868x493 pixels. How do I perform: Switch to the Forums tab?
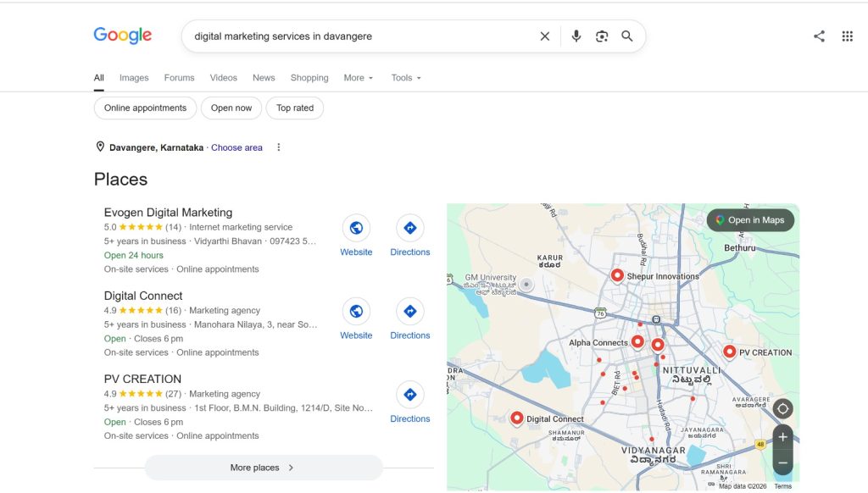180,78
